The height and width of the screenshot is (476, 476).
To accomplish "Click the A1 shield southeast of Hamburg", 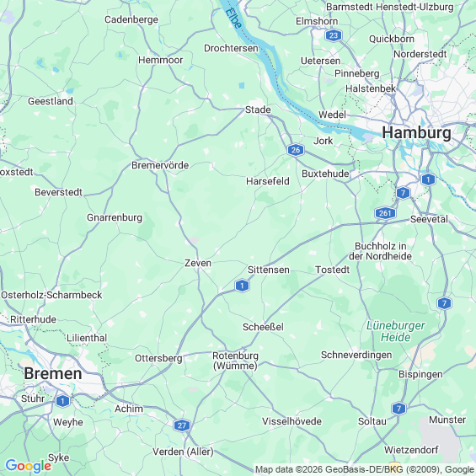I will (428, 179).
